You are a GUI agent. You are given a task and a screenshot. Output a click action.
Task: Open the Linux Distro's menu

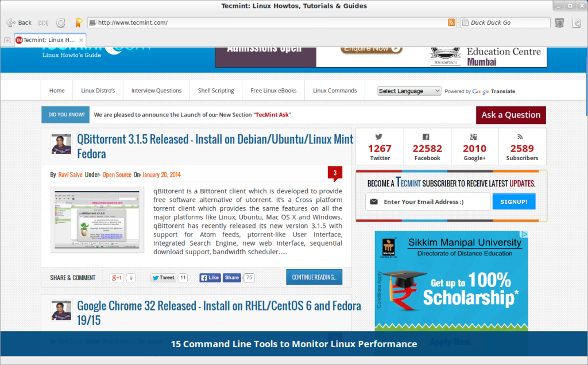[x=98, y=91]
